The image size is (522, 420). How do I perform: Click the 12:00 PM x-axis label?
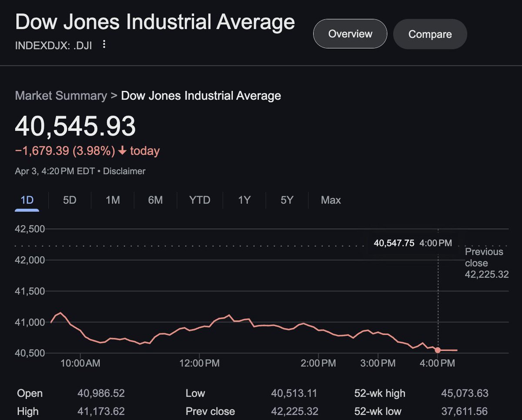[199, 363]
